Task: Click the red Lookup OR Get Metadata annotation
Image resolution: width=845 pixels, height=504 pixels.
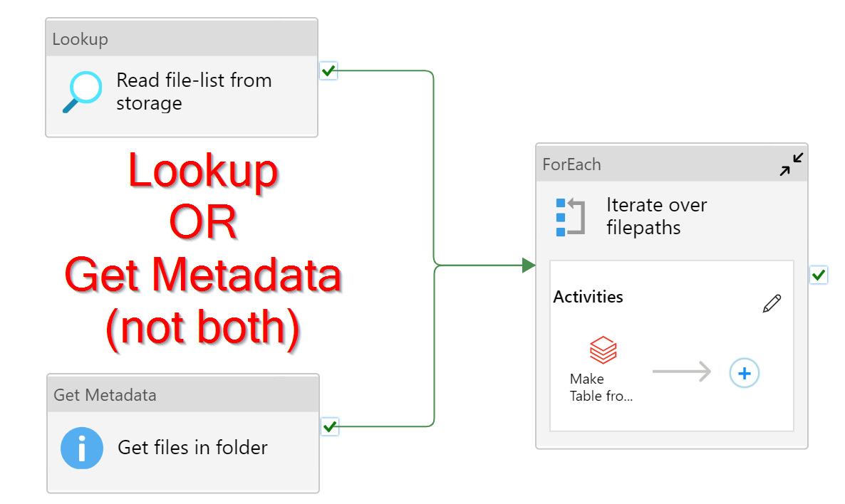Action: tap(204, 249)
